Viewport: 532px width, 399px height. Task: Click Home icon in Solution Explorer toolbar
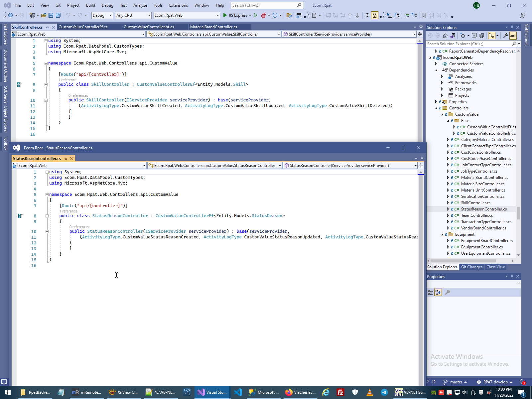[x=445, y=36]
